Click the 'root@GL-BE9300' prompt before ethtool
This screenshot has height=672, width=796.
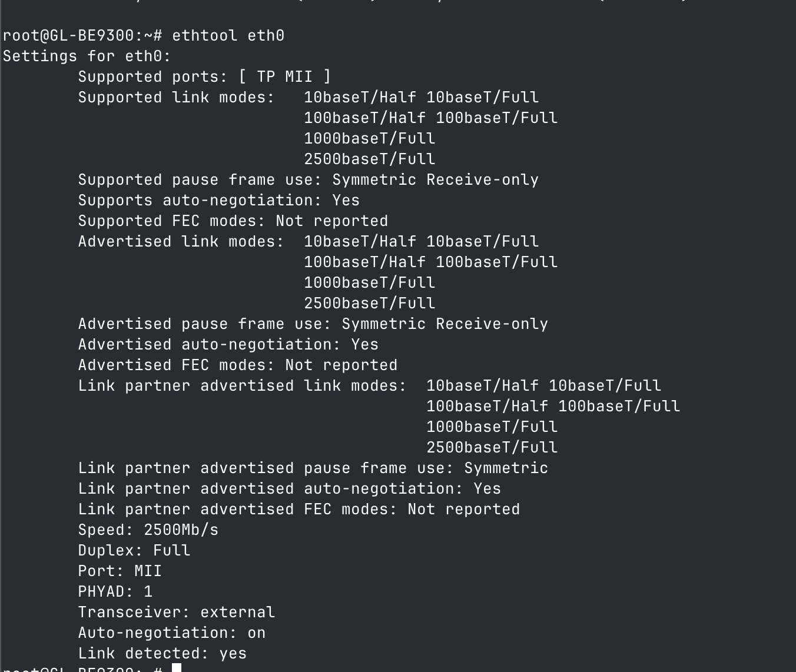(x=77, y=36)
